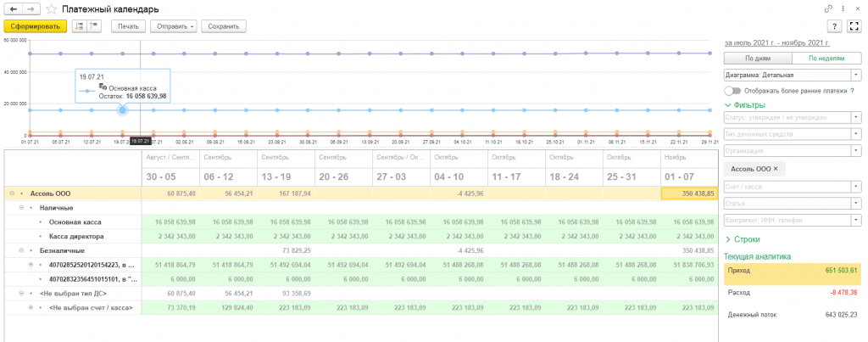Enable the earlier payments display toggle
Image resolution: width=868 pixels, height=342 pixels.
coord(732,90)
